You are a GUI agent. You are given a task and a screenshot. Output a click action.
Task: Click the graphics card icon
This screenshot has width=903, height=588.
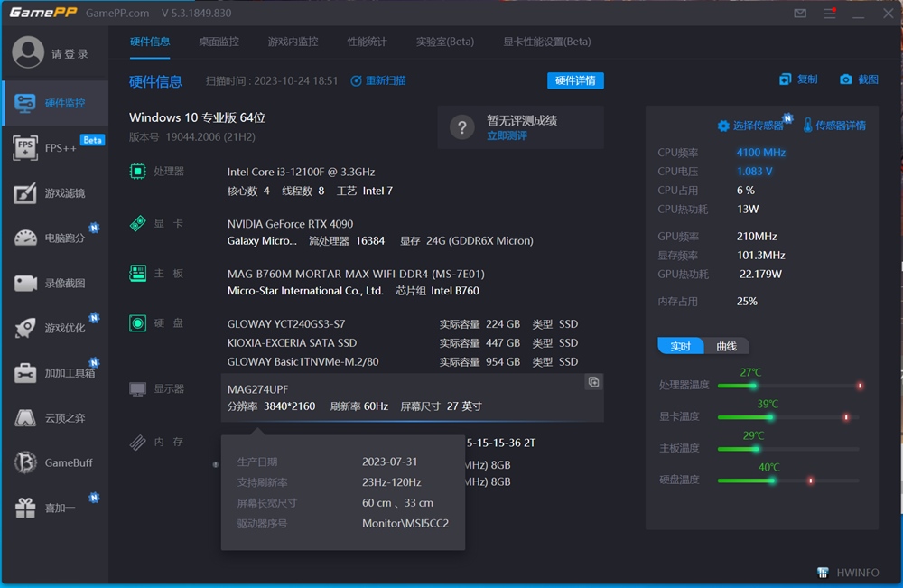pyautogui.click(x=137, y=223)
